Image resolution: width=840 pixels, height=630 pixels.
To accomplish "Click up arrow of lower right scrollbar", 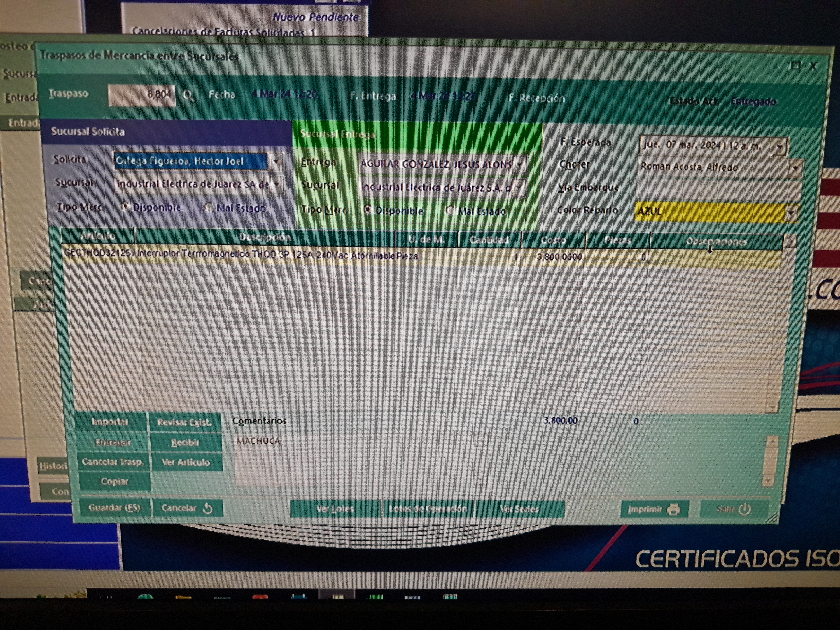I will click(x=772, y=442).
